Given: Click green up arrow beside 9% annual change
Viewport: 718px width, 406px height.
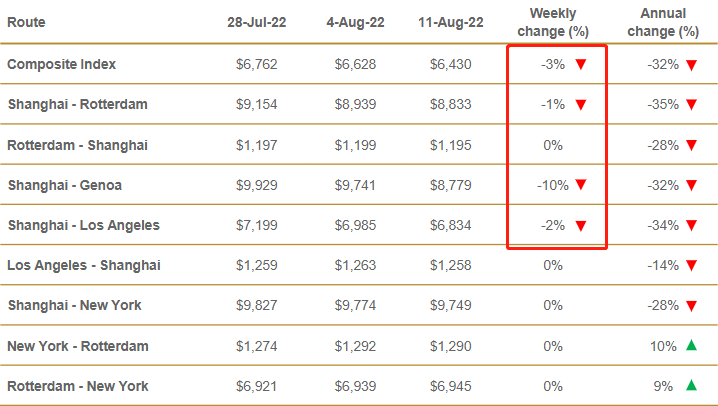Looking at the screenshot, I should (x=690, y=386).
